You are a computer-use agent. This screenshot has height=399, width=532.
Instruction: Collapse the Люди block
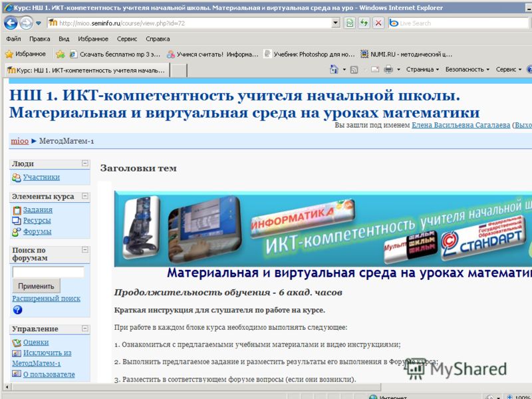pyautogui.click(x=85, y=164)
